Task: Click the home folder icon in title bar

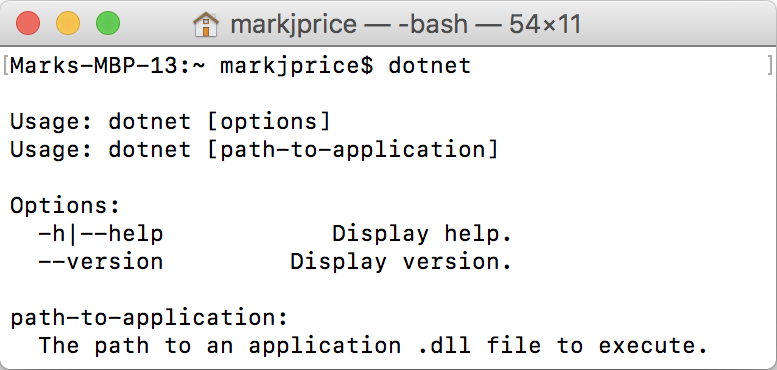Action: [x=206, y=24]
